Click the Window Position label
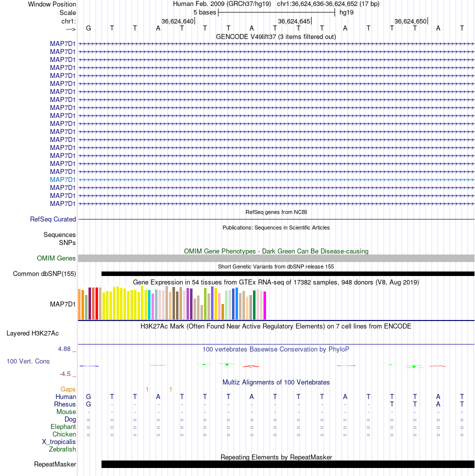Viewport: 475px width, 476px height. pyautogui.click(x=52, y=4)
